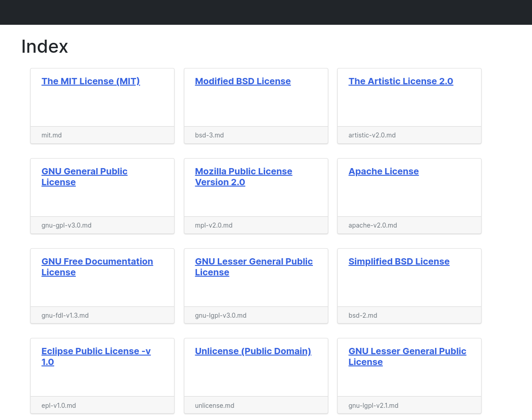Click the gnu-lgpl-v2.1.md filename text

click(373, 406)
